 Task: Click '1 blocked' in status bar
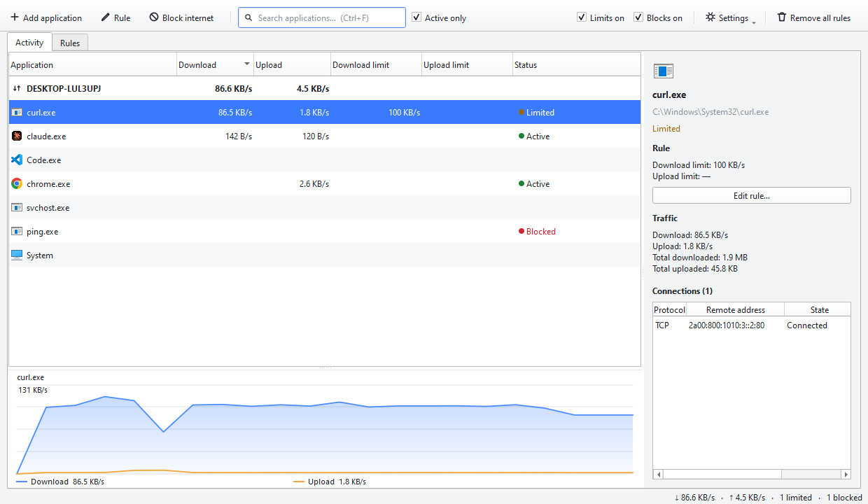(844, 498)
